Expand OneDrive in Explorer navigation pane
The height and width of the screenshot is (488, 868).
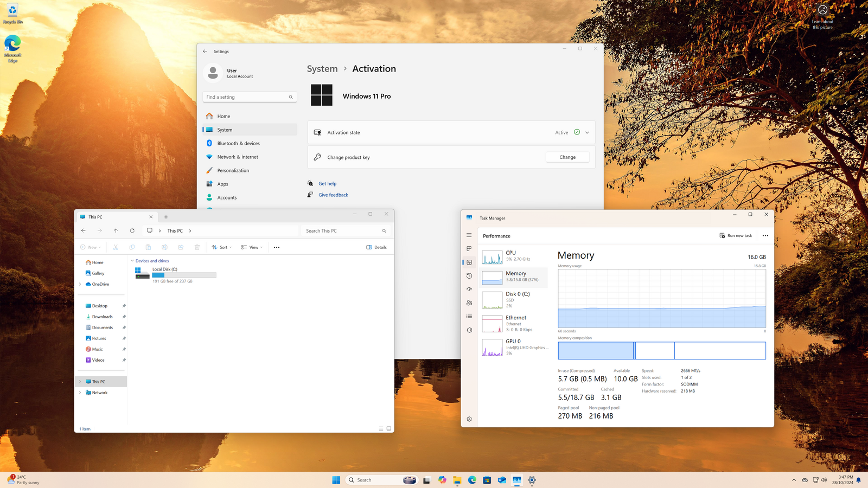[x=80, y=284]
